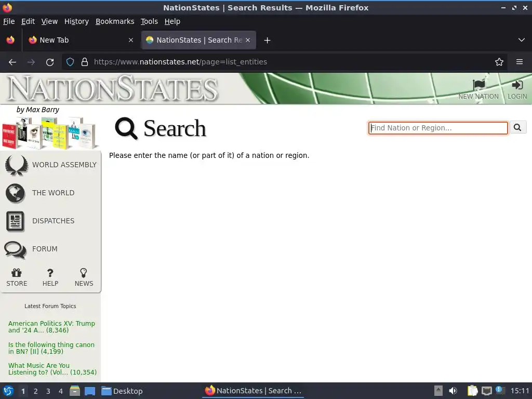Focus the Find Nation or Region field

point(438,128)
